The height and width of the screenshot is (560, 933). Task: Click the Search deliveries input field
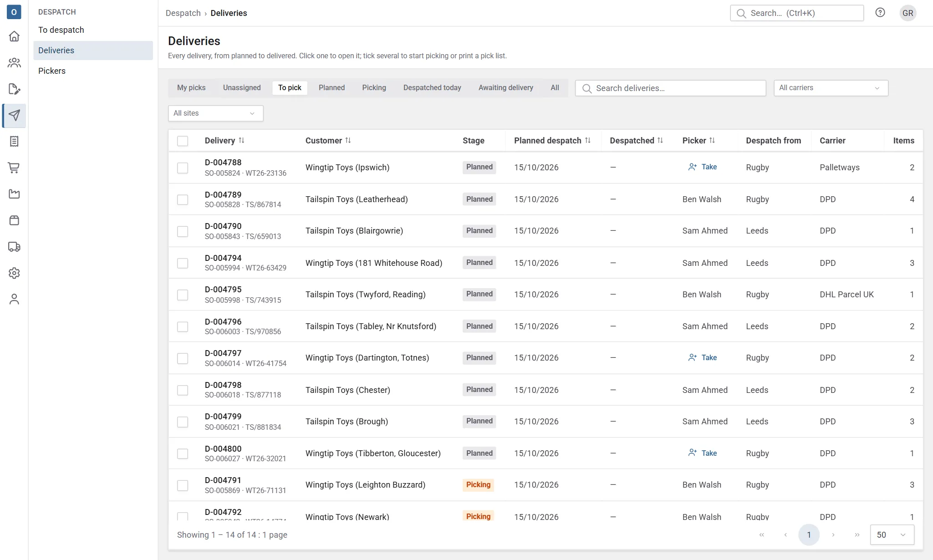[x=670, y=88]
